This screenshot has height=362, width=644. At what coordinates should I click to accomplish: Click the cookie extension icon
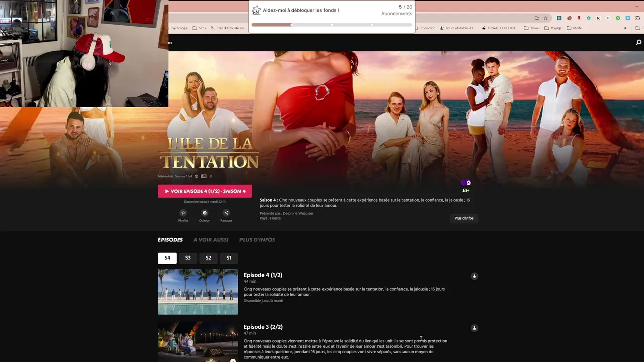tap(569, 18)
